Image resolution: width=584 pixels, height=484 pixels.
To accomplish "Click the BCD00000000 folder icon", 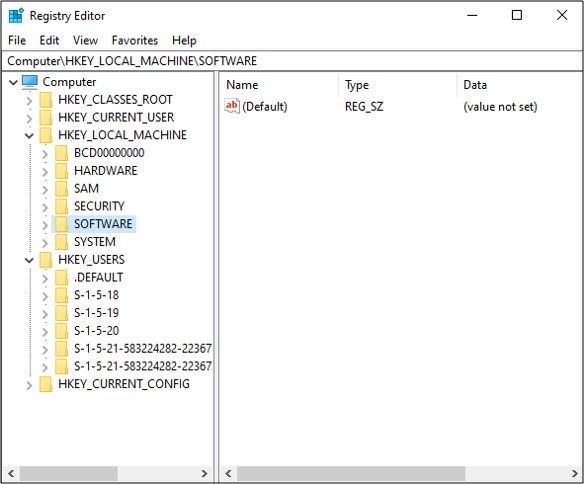I will click(61, 153).
